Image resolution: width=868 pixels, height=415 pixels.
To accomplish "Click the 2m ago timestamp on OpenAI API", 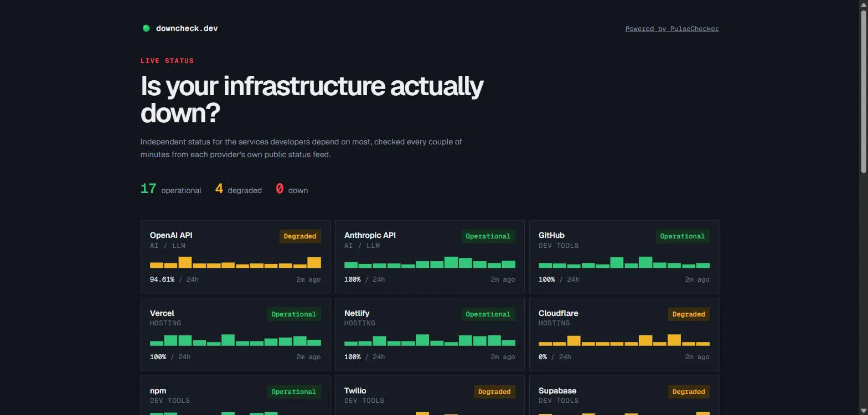I will (308, 279).
